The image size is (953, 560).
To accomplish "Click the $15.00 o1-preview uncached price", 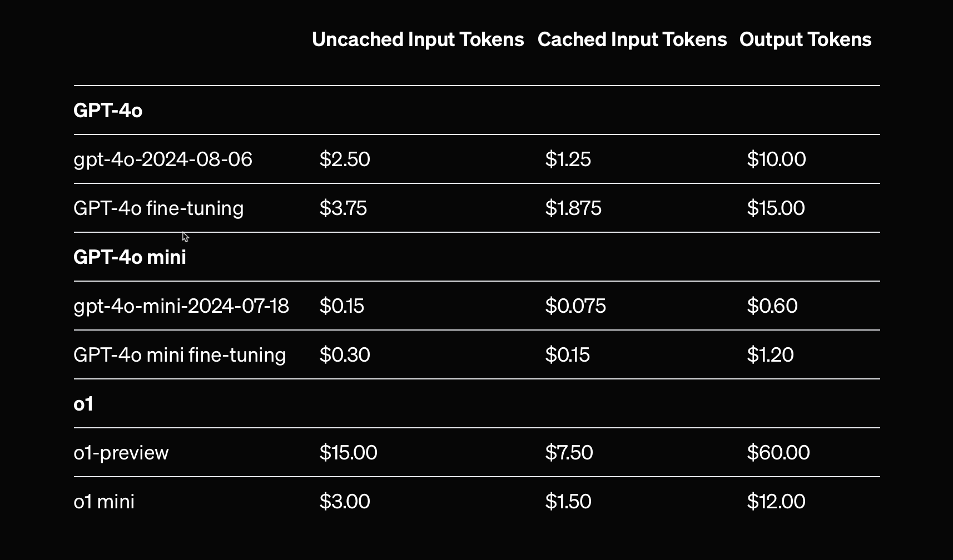I will 348,453.
